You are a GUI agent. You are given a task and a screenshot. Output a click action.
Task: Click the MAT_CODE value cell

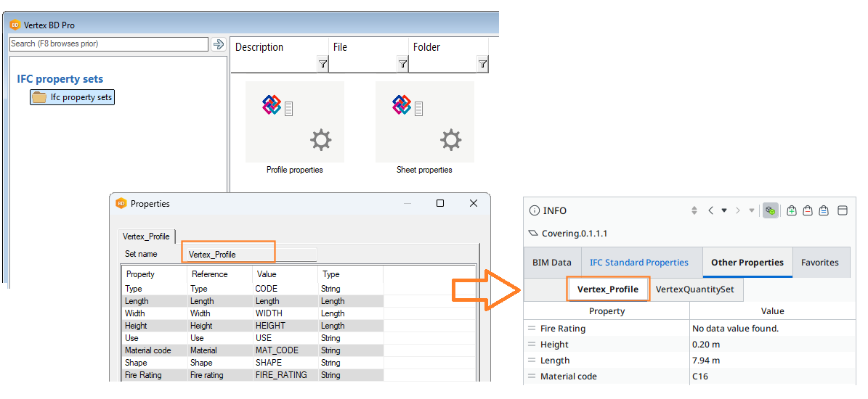coord(285,350)
